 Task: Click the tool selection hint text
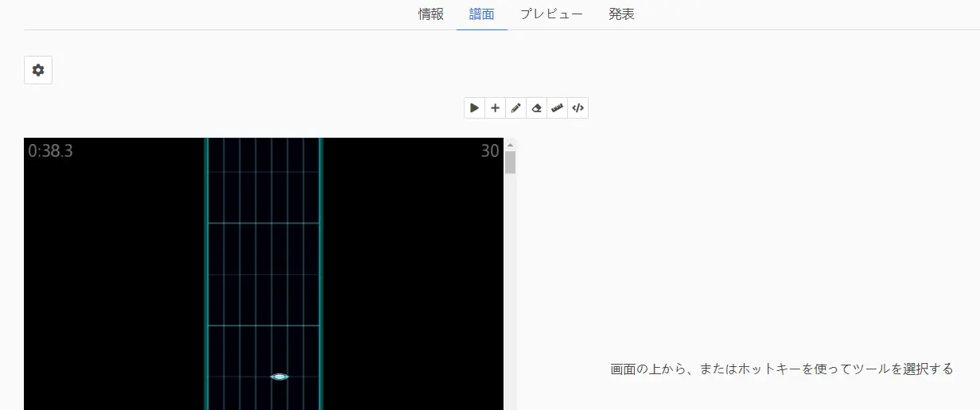[x=781, y=369]
